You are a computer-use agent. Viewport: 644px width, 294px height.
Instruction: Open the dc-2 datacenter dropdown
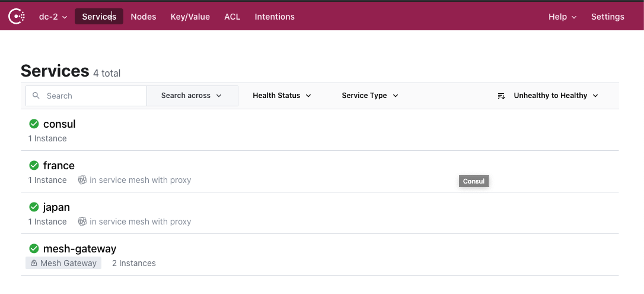click(x=53, y=17)
